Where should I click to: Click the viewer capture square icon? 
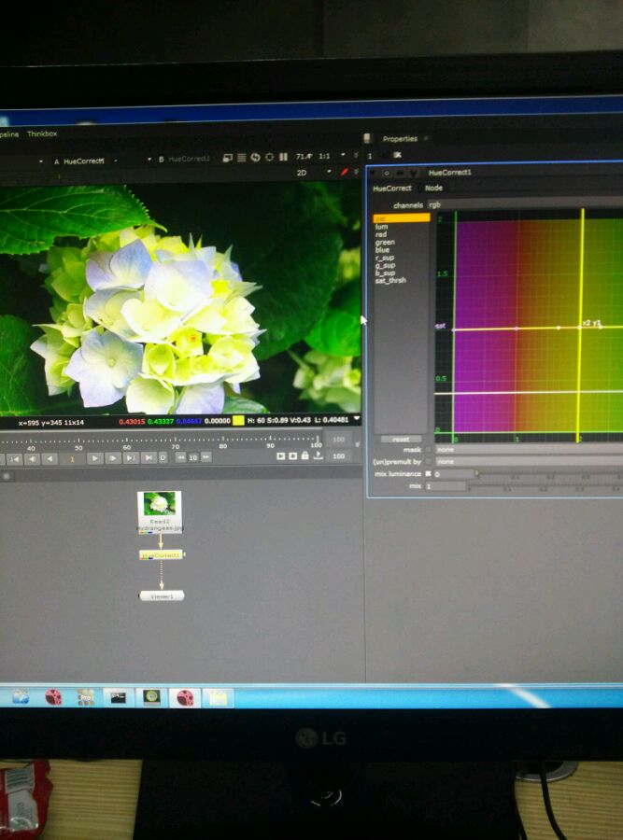292,455
